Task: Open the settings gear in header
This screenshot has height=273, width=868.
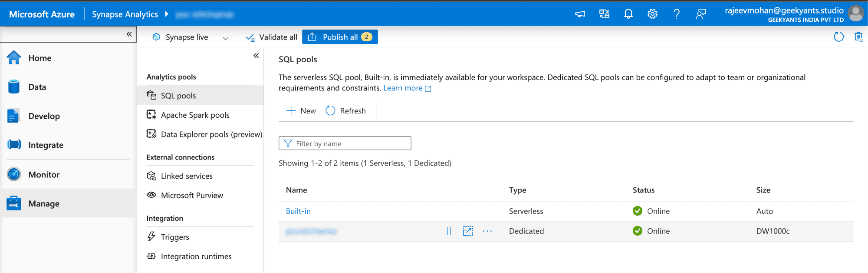Action: pyautogui.click(x=652, y=14)
